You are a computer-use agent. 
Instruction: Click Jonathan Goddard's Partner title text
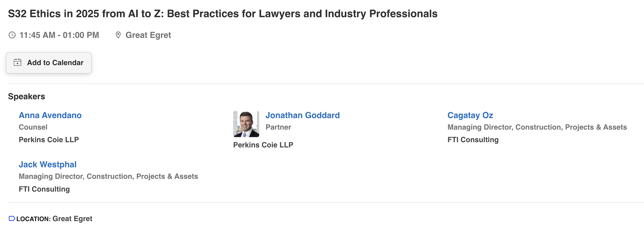point(278,127)
